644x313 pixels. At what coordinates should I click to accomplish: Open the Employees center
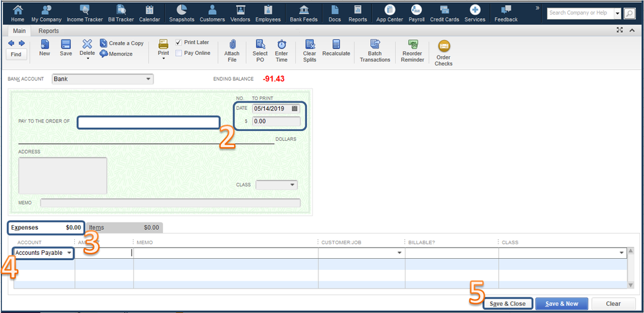coord(268,13)
